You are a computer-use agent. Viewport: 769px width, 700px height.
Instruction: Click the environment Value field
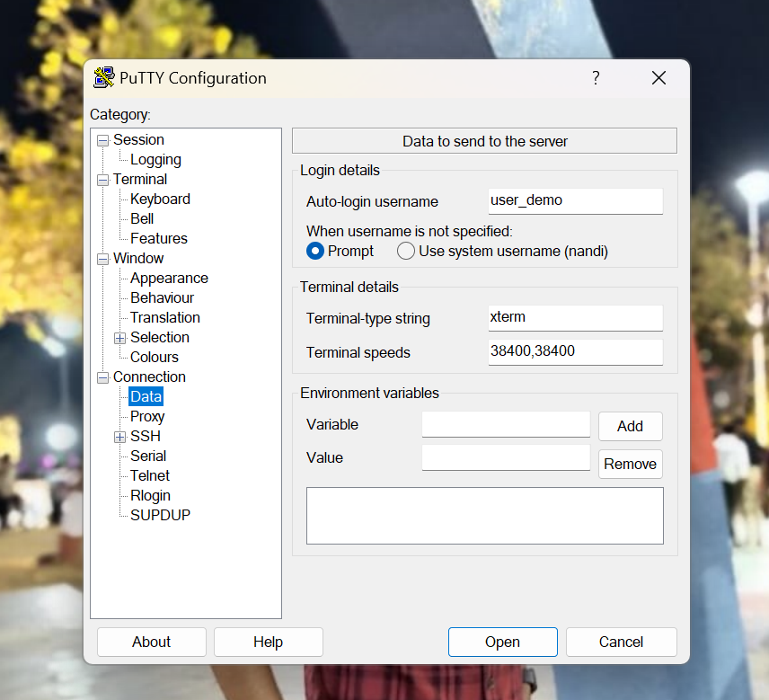tap(506, 457)
